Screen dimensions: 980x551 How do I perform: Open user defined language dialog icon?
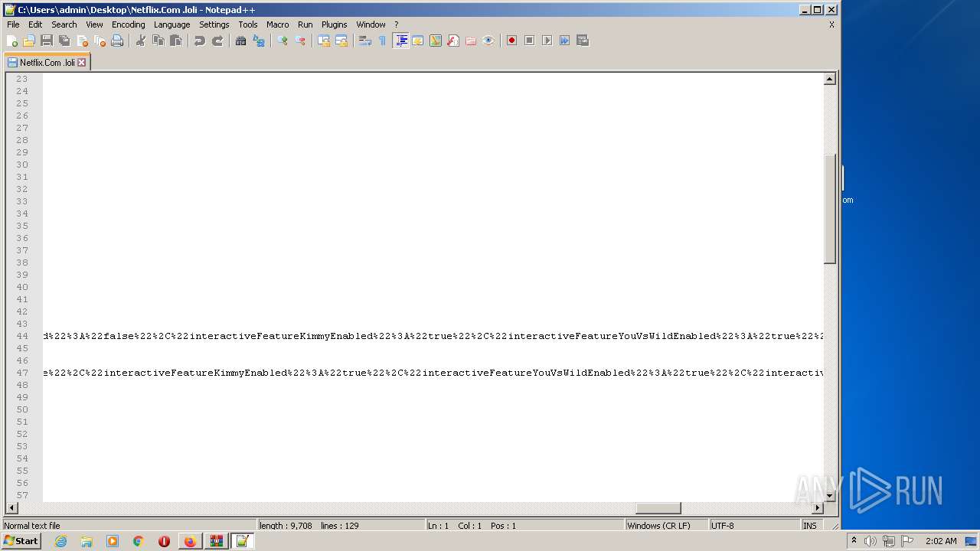(x=418, y=41)
